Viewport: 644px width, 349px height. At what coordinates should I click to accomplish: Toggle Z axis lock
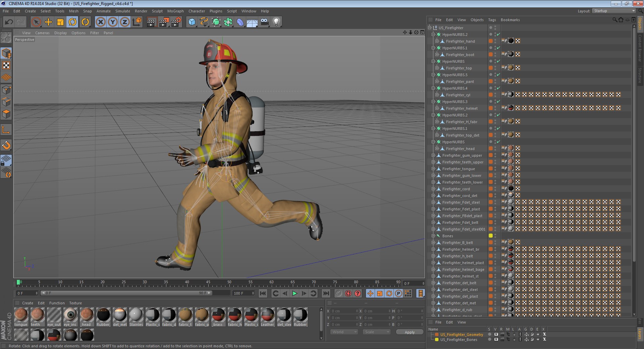point(125,22)
